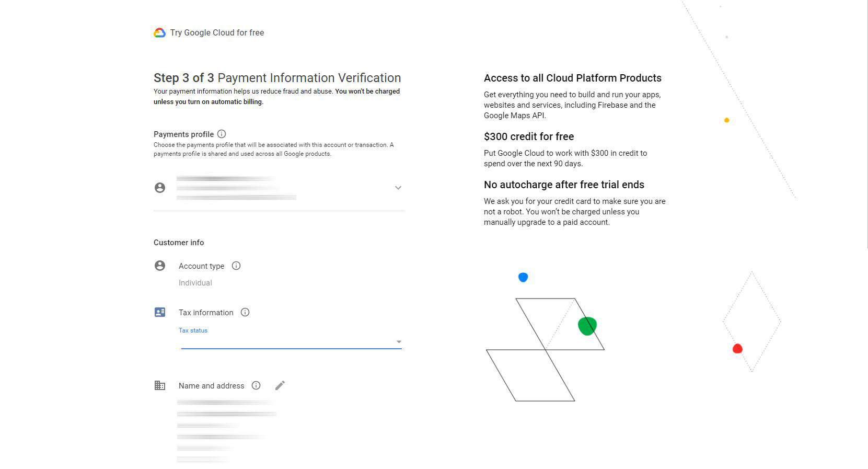This screenshot has width=868, height=469.
Task: Click the 'Tax status' field label
Action: point(193,330)
